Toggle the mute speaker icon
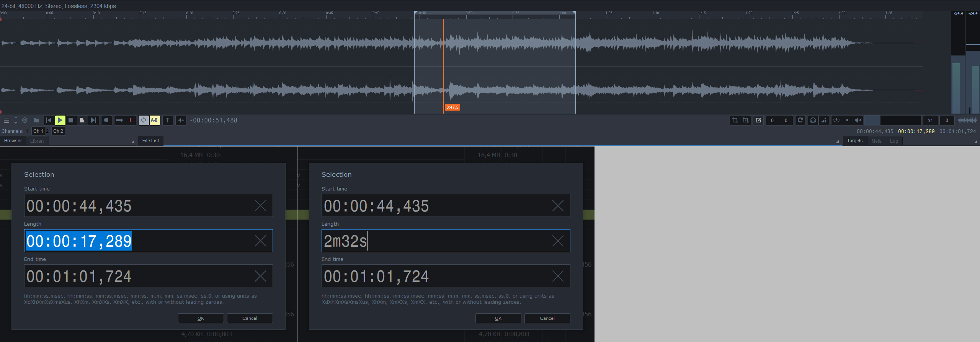The image size is (980, 342). 858,120
